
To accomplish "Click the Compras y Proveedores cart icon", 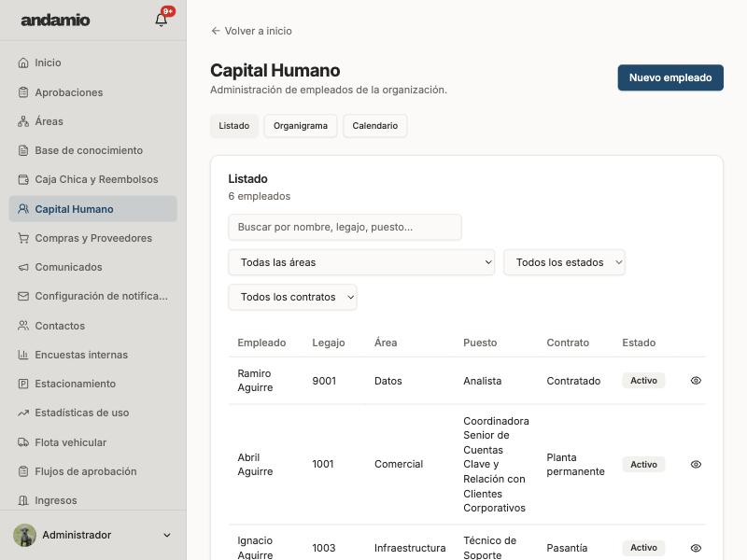I will (x=22, y=238).
